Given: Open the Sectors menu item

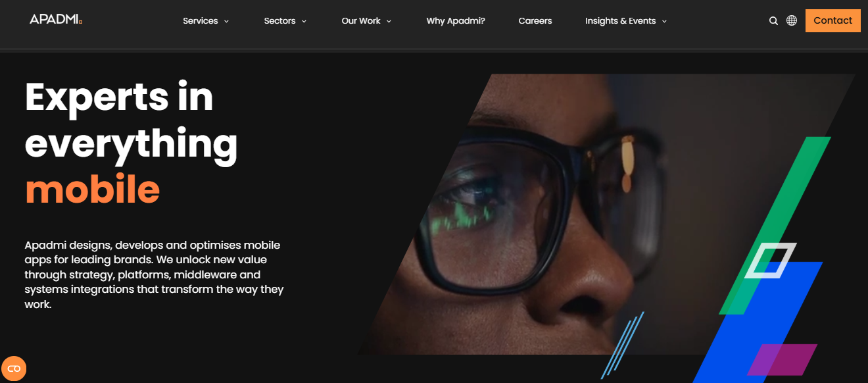Looking at the screenshot, I should point(280,21).
